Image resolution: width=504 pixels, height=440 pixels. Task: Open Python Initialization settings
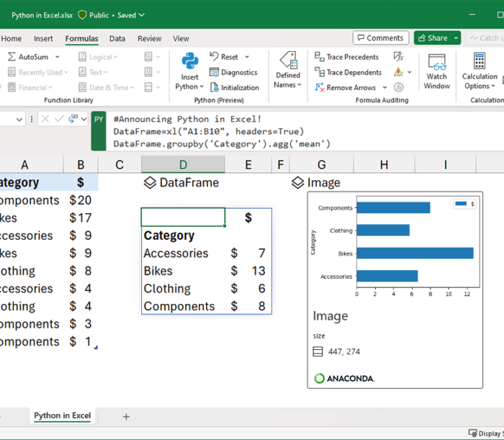[234, 87]
